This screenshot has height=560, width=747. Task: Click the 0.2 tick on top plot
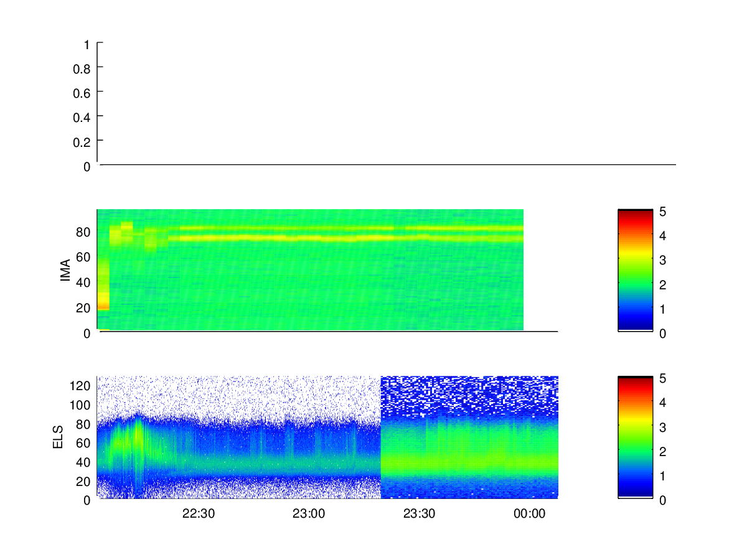(82, 142)
